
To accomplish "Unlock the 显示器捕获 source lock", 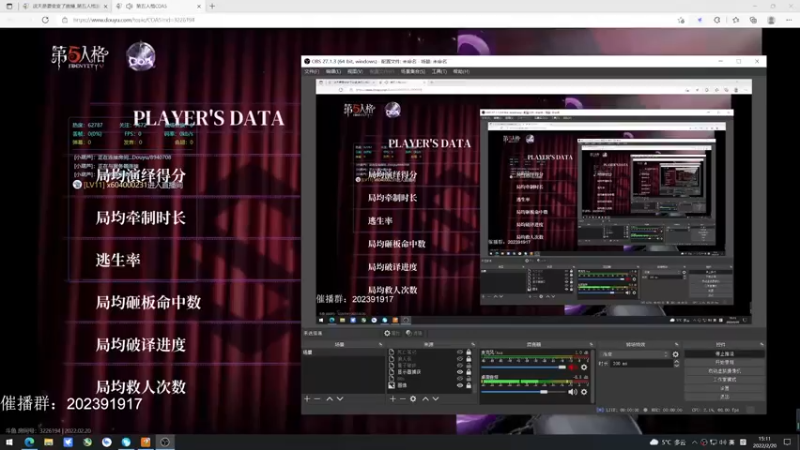I will point(468,372).
